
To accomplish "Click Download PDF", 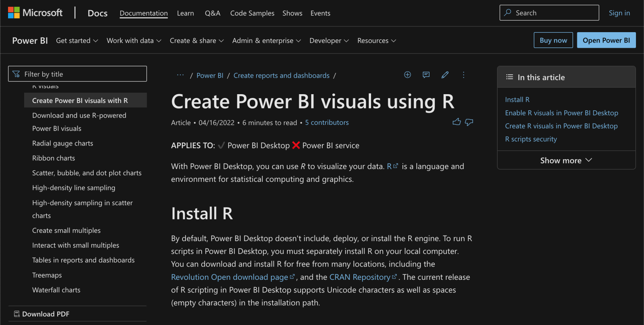I will pos(46,314).
